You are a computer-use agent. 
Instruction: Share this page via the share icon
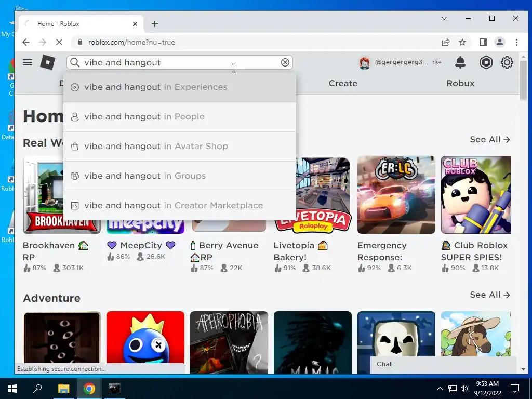pos(445,42)
